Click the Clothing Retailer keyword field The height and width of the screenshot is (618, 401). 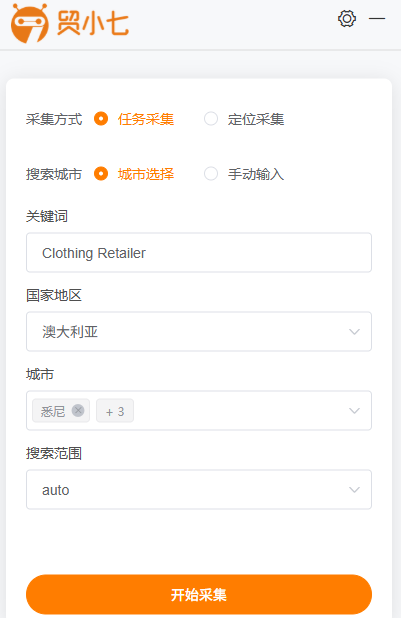[x=199, y=252]
